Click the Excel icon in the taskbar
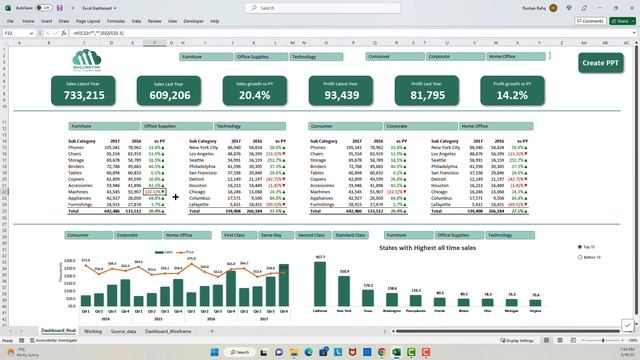 point(396,352)
